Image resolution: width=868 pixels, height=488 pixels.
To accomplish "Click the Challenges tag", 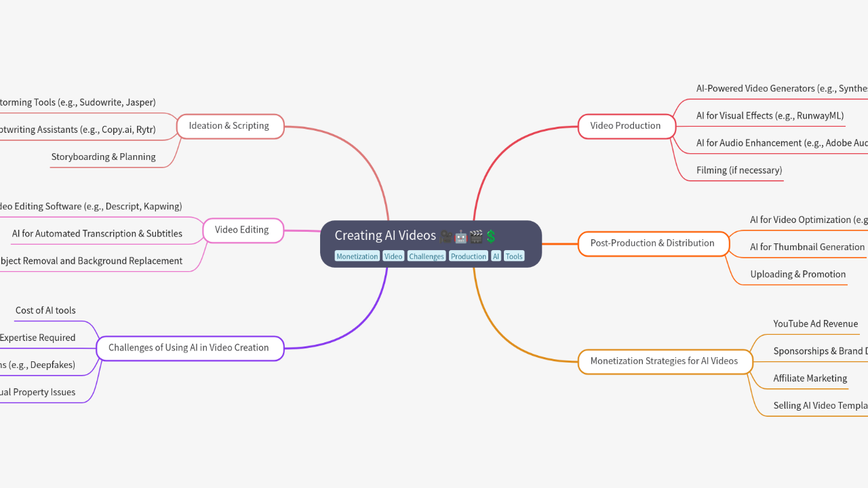I will pyautogui.click(x=427, y=256).
